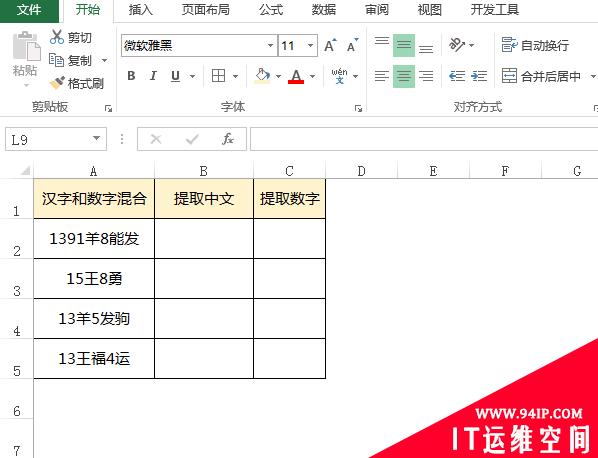Click Wrap Text (自动换行)
The width and height of the screenshot is (598, 458).
point(535,45)
